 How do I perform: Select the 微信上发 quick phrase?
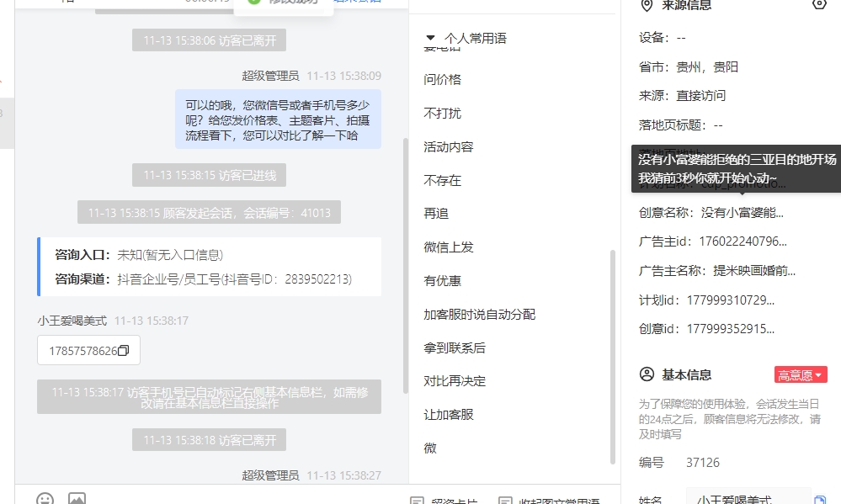point(449,247)
